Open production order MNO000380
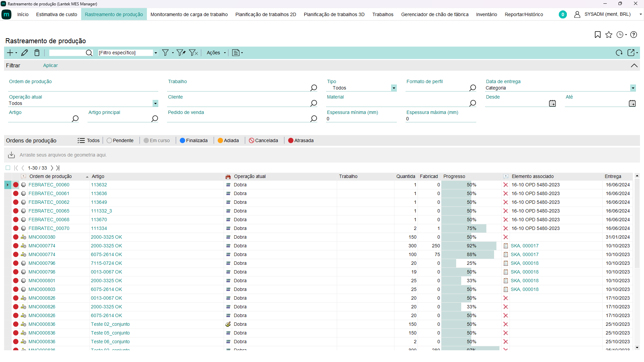Image resolution: width=644 pixels, height=362 pixels. point(42,237)
